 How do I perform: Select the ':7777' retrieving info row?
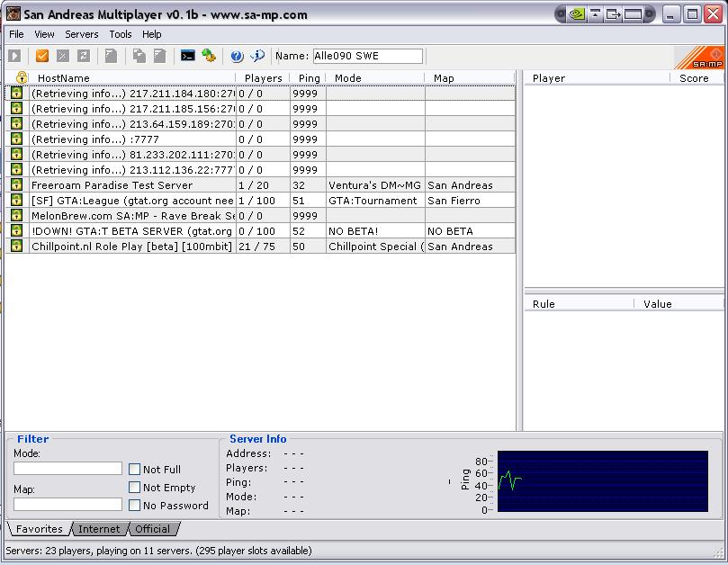click(x=260, y=139)
